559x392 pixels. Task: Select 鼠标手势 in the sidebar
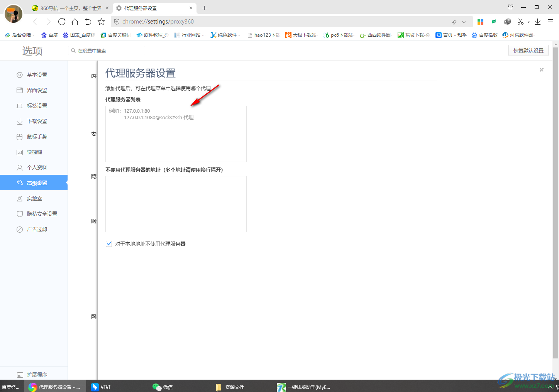[x=34, y=137]
